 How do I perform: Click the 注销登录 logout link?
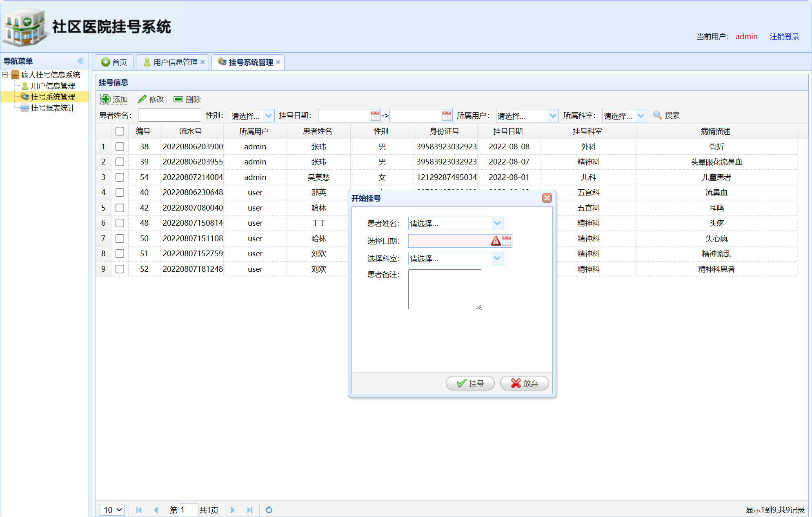784,36
